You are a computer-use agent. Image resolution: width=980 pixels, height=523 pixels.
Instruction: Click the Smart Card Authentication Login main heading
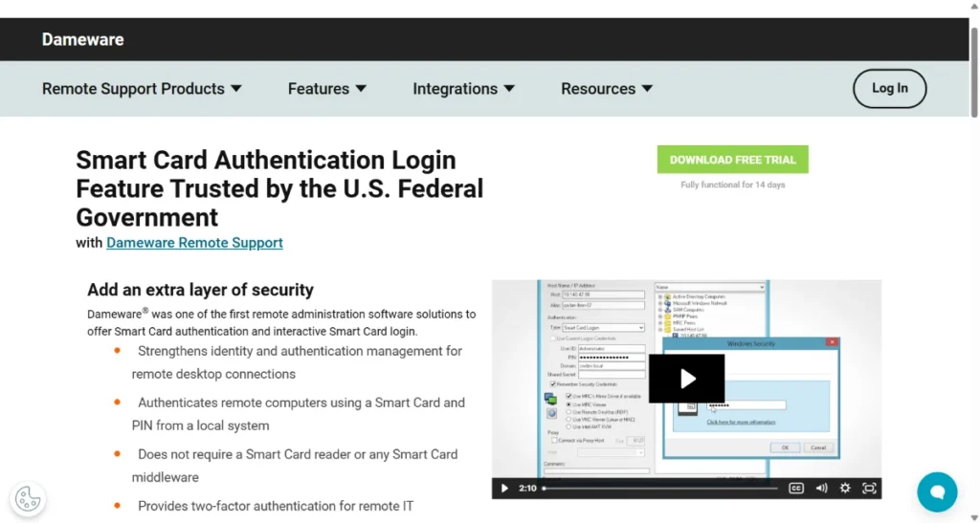point(279,188)
